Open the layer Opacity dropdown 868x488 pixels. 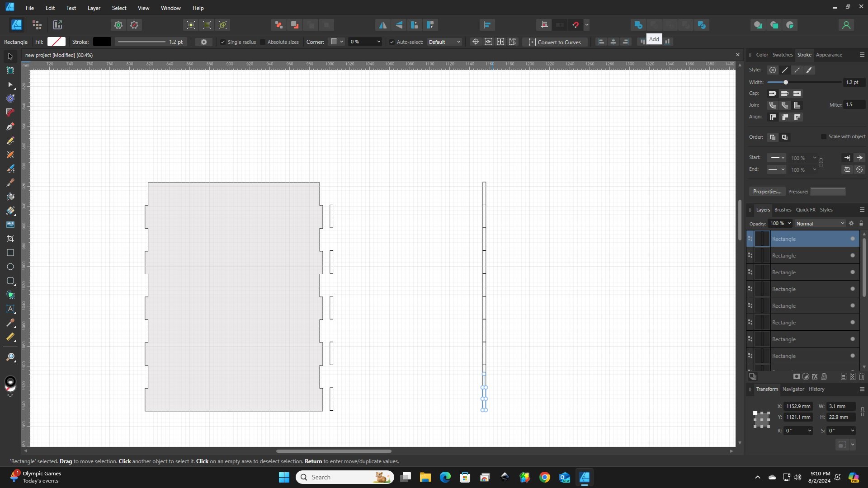click(x=789, y=223)
